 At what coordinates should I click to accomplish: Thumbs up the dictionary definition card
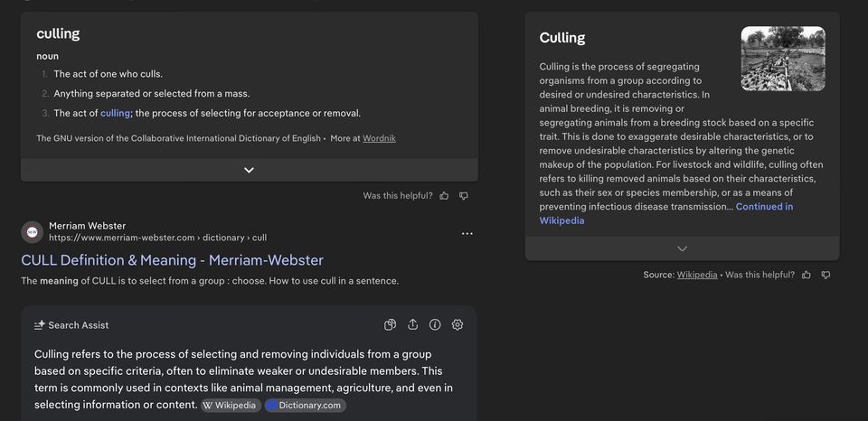point(444,196)
